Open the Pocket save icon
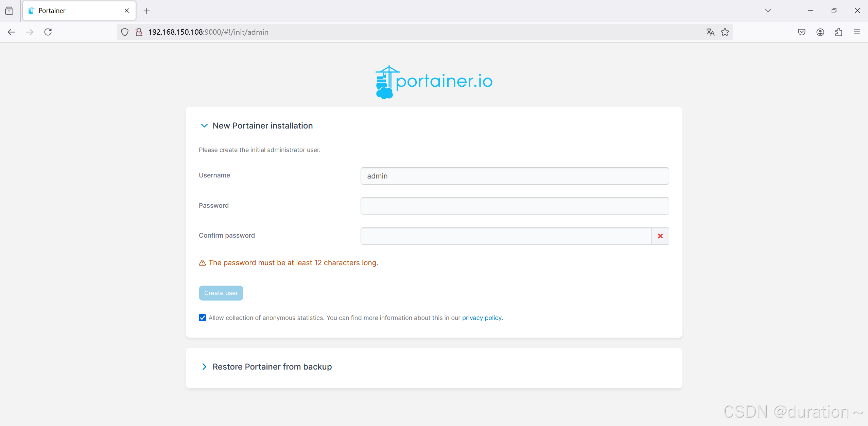Screen dimensions: 868x426 (802, 32)
